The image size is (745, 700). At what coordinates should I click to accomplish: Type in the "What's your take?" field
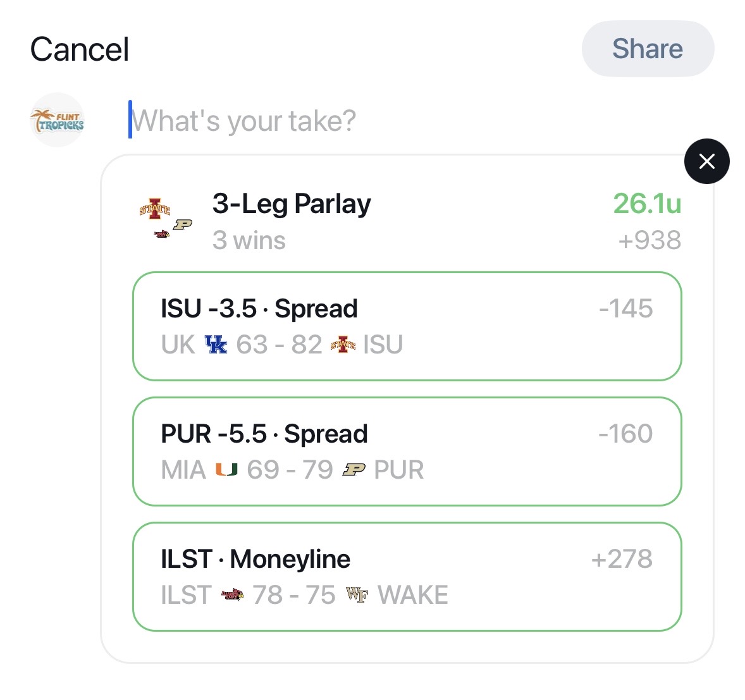click(x=316, y=120)
